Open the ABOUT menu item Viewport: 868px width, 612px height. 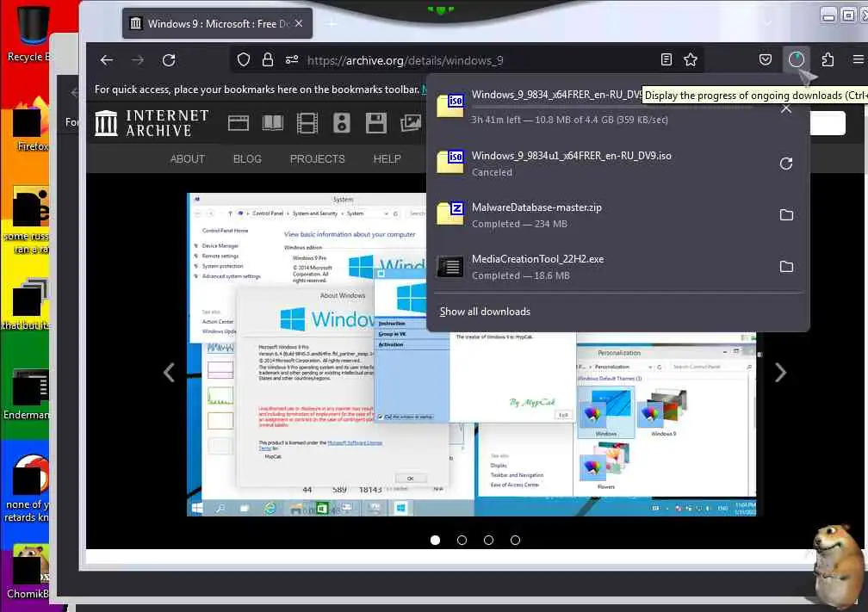click(x=188, y=158)
